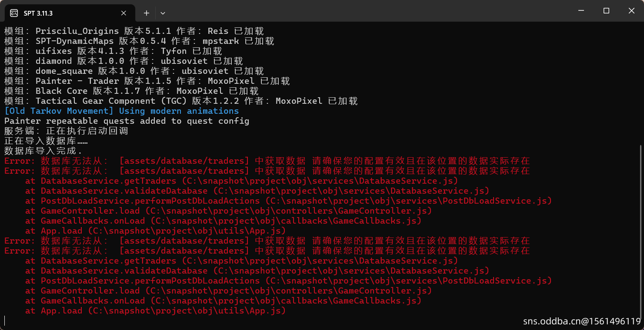The image size is (644, 330).
Task: Click the Priscilu_Origins mod loaded line
Action: coord(134,31)
